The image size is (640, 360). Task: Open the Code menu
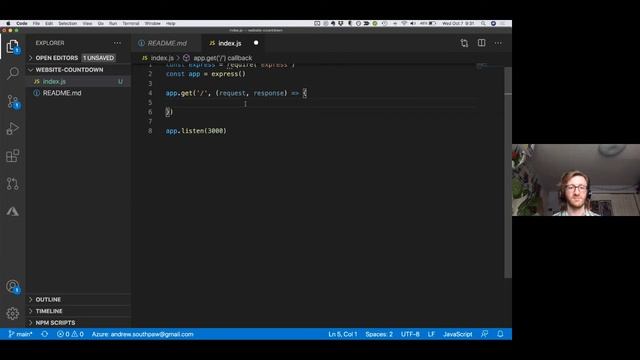click(x=22, y=24)
